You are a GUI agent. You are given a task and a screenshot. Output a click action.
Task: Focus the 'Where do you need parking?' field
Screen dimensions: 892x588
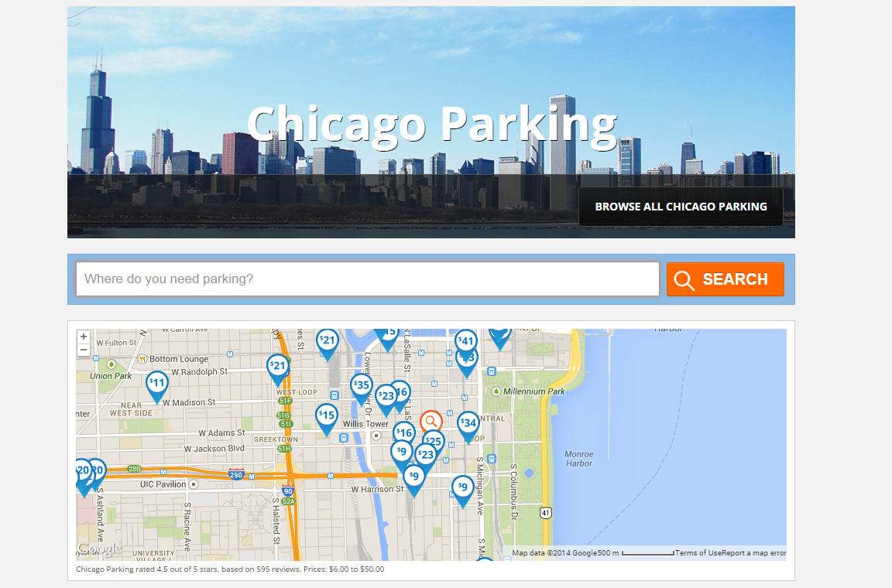(x=368, y=279)
